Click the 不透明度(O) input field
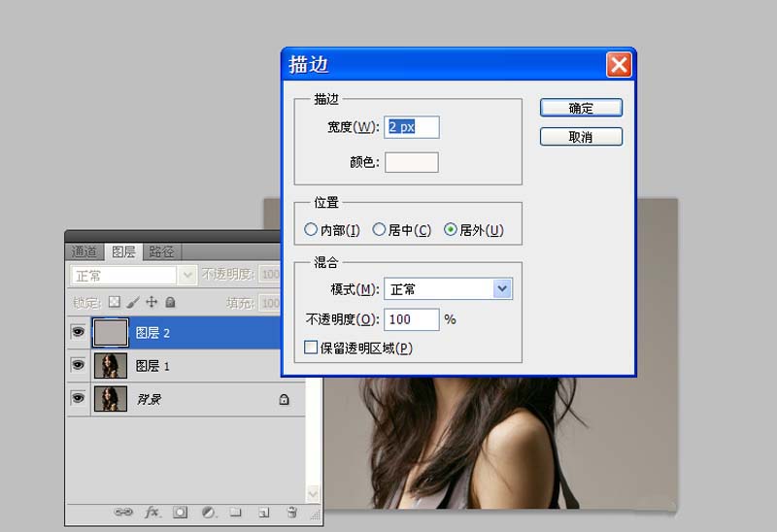The width and height of the screenshot is (777, 532). tap(411, 319)
